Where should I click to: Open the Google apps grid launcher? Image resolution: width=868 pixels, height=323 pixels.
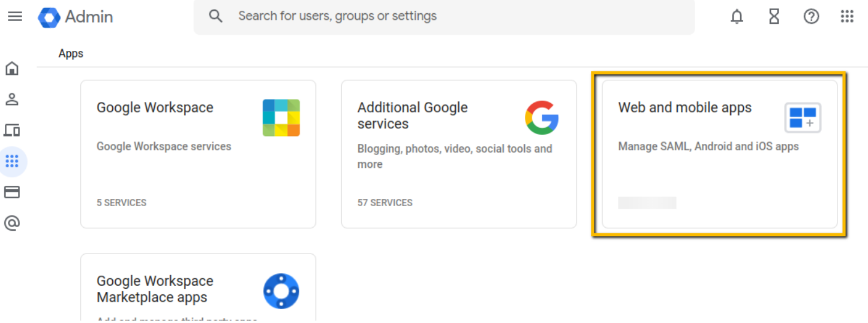point(847,17)
